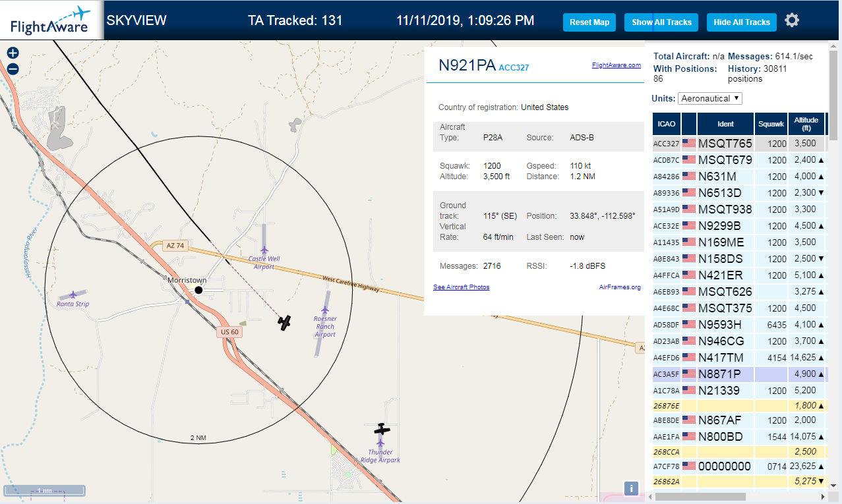Click the AZ 74 highway shield
The width and height of the screenshot is (842, 504).
pyautogui.click(x=175, y=246)
